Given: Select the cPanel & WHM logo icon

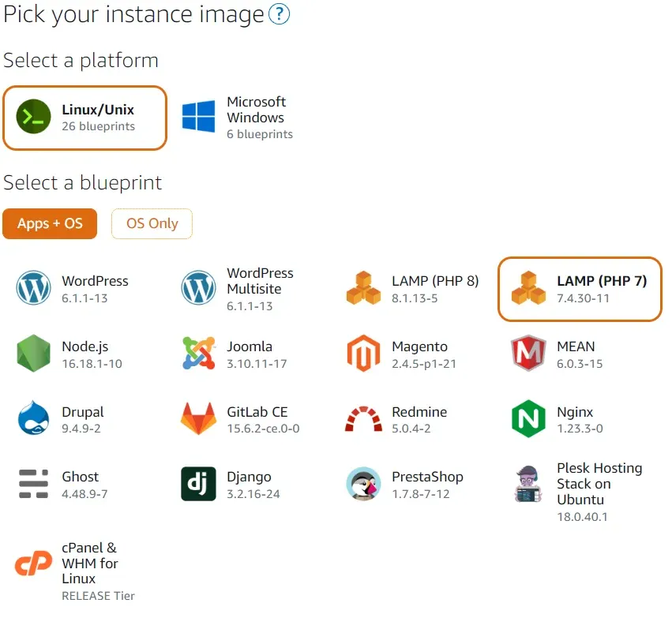Looking at the screenshot, I should pyautogui.click(x=33, y=564).
